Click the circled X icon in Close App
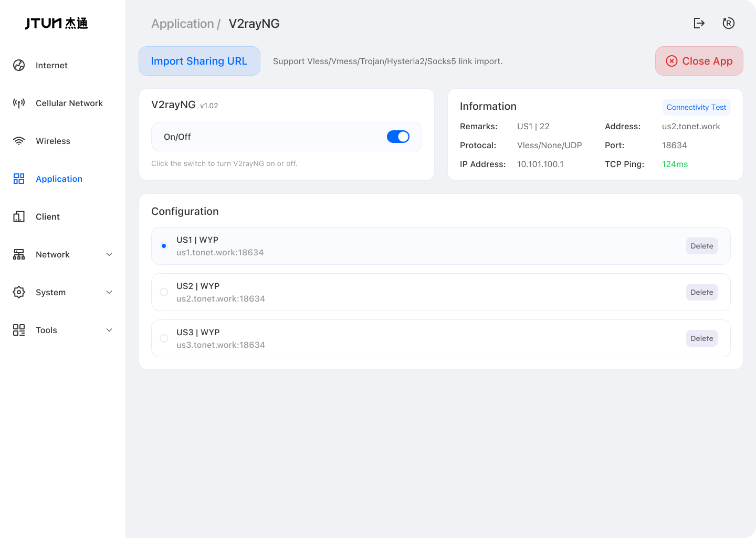Viewport: 756px width, 538px height. [x=671, y=61]
